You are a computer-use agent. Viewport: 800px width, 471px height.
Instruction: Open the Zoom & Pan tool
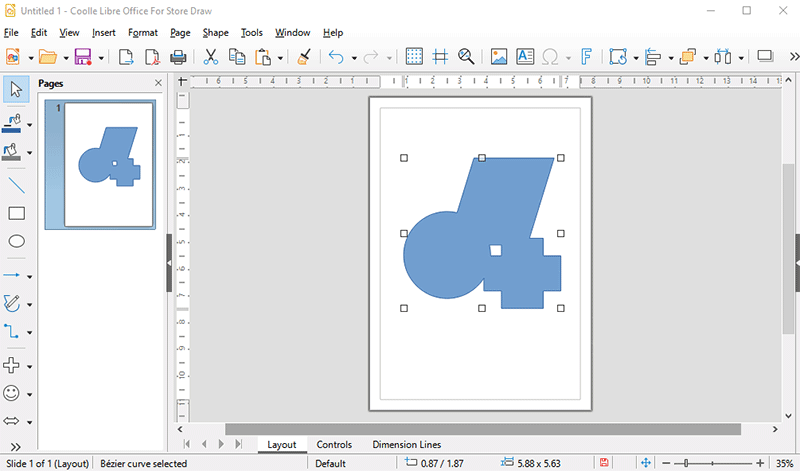pos(465,57)
